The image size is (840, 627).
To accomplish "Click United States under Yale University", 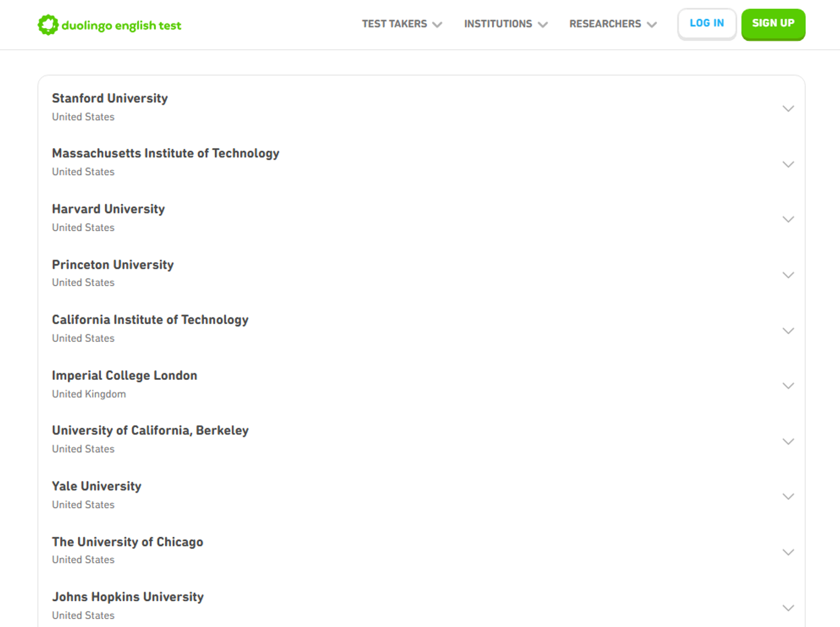I will click(83, 505).
